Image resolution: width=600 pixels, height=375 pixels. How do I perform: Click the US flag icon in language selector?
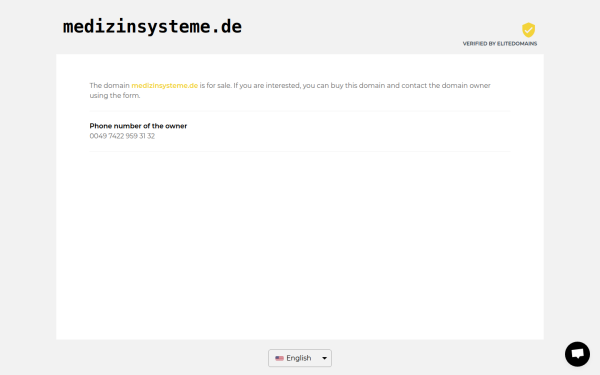click(279, 358)
